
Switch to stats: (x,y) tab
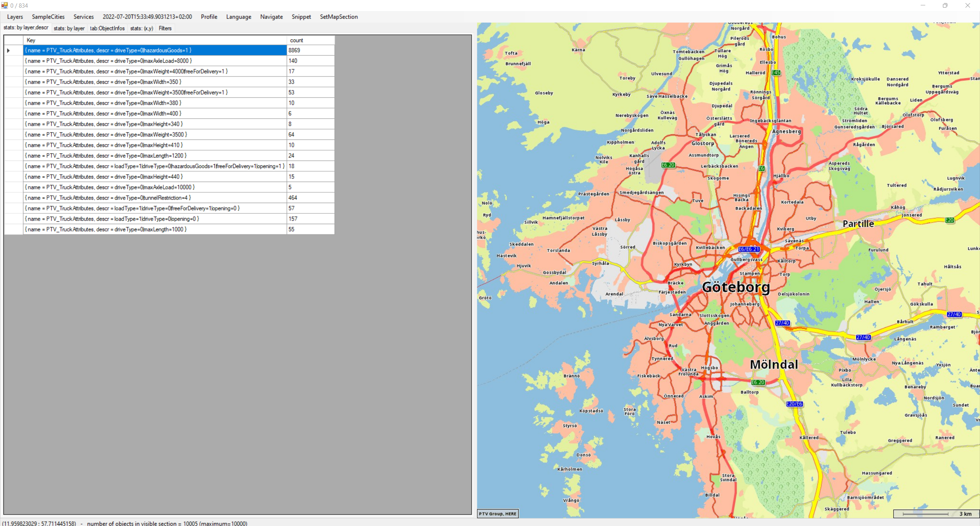(x=141, y=28)
